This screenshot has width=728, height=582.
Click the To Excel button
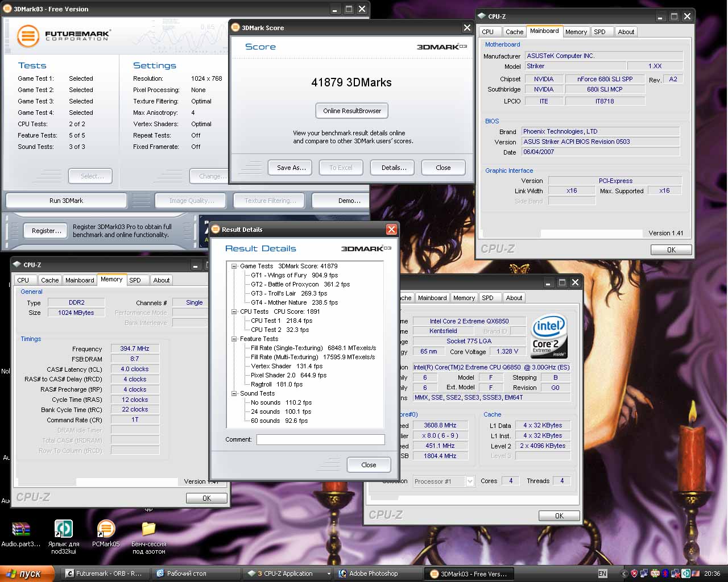tap(341, 168)
